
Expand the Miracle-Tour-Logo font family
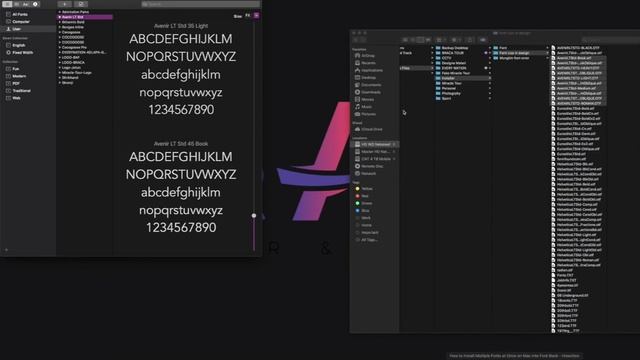point(60,73)
